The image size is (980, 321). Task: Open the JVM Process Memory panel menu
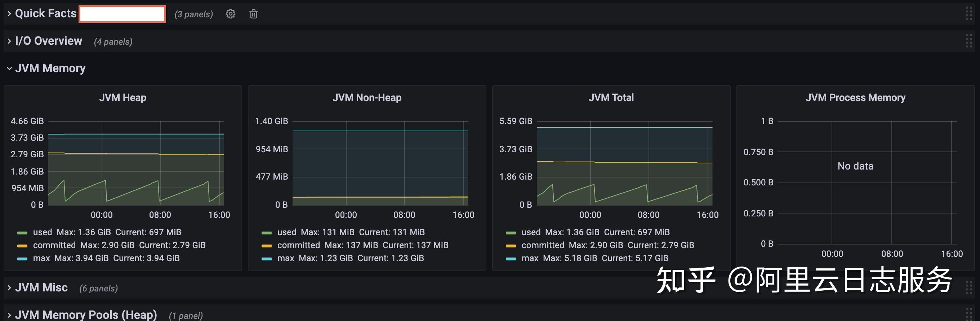[x=855, y=98]
